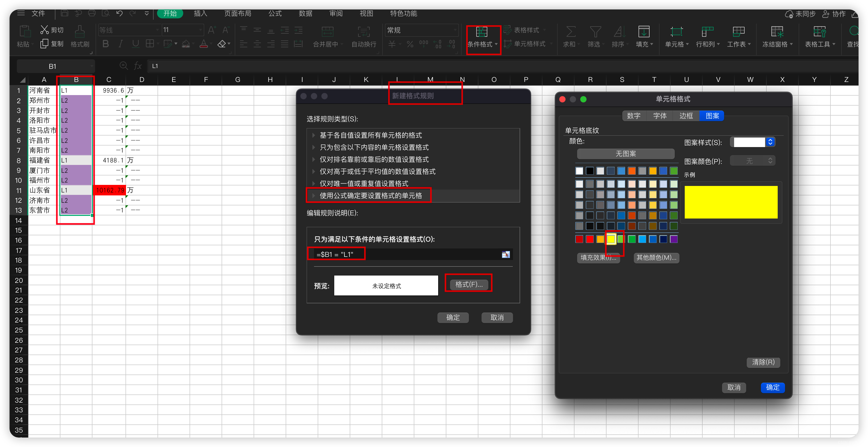
Task: Click the percent style icon
Action: click(410, 44)
